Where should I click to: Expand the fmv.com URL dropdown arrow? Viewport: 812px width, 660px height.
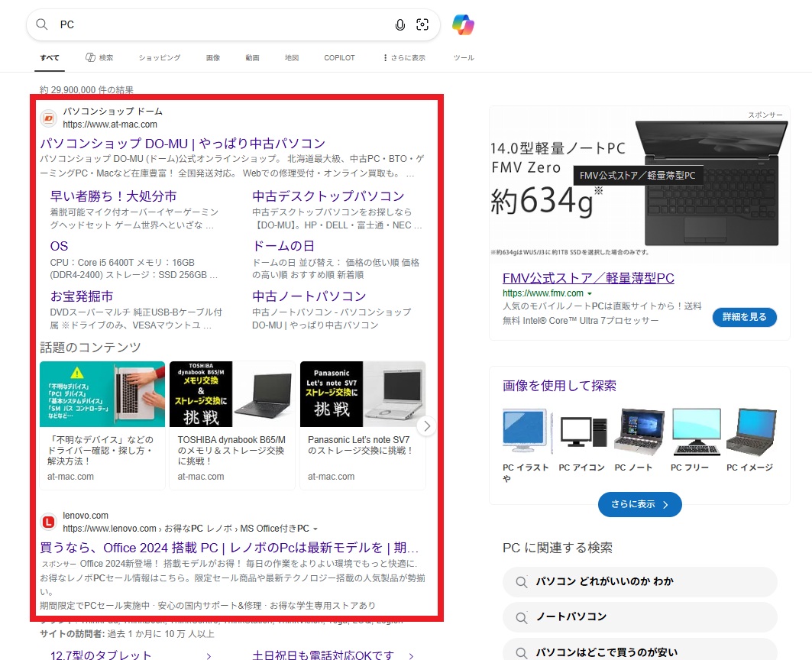[589, 294]
